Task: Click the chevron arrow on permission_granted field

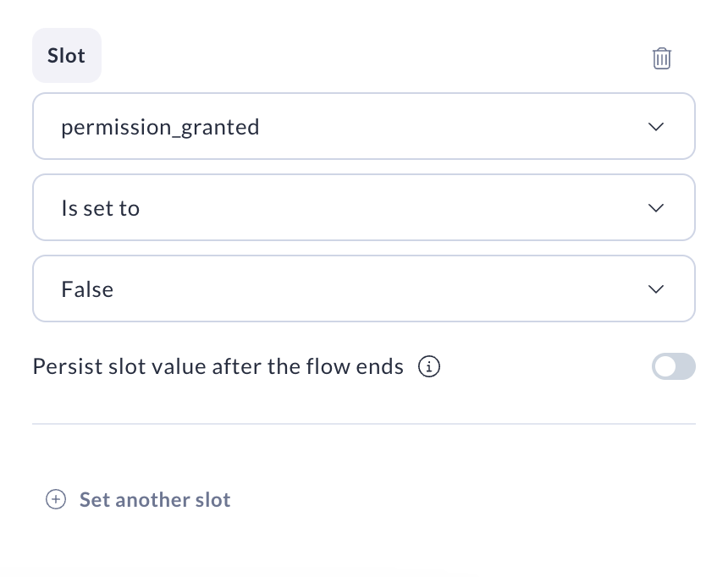Action: click(x=656, y=127)
